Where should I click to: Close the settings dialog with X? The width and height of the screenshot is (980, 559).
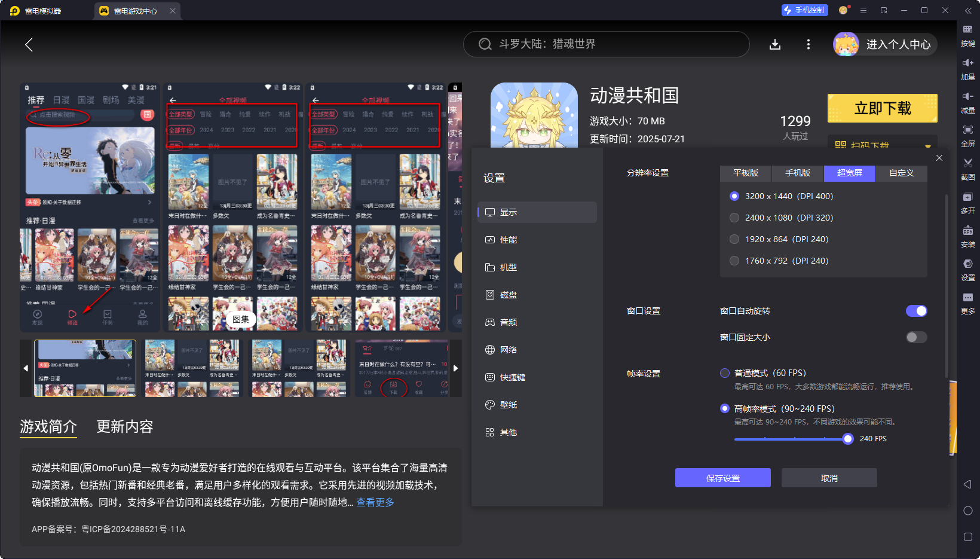939,158
